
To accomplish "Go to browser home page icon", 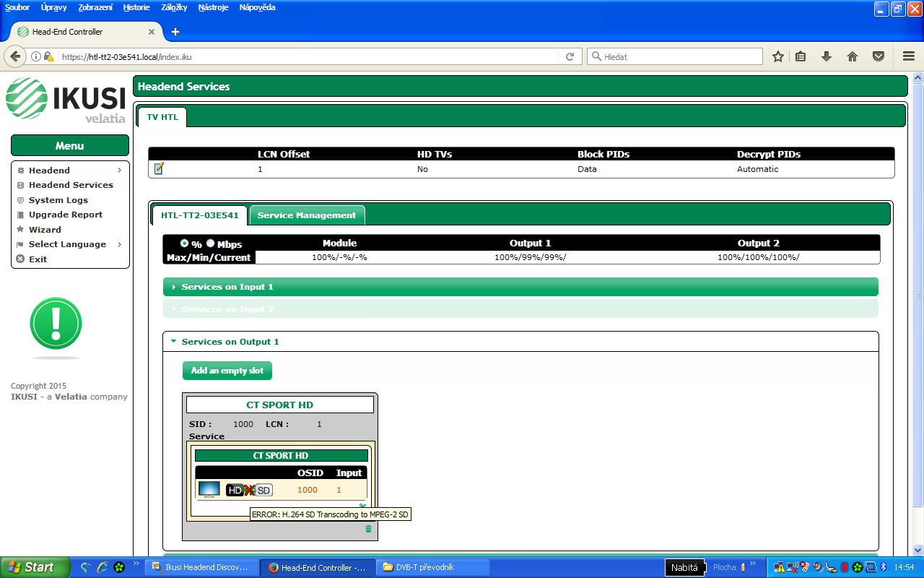I will click(852, 56).
